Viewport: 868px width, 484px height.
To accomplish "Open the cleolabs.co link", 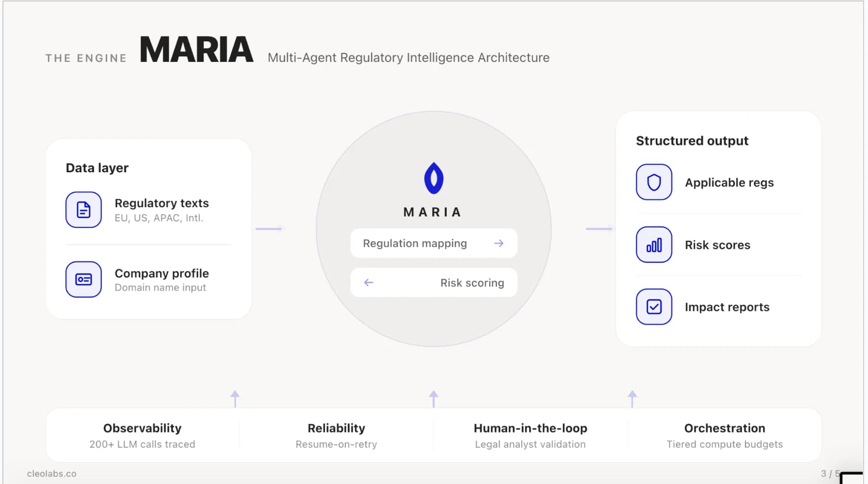I will click(x=51, y=473).
